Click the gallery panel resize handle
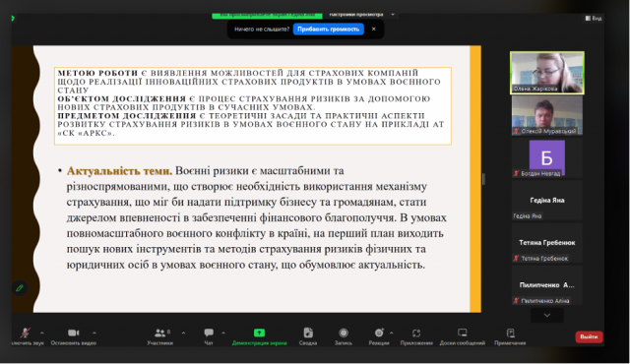 tap(483, 179)
